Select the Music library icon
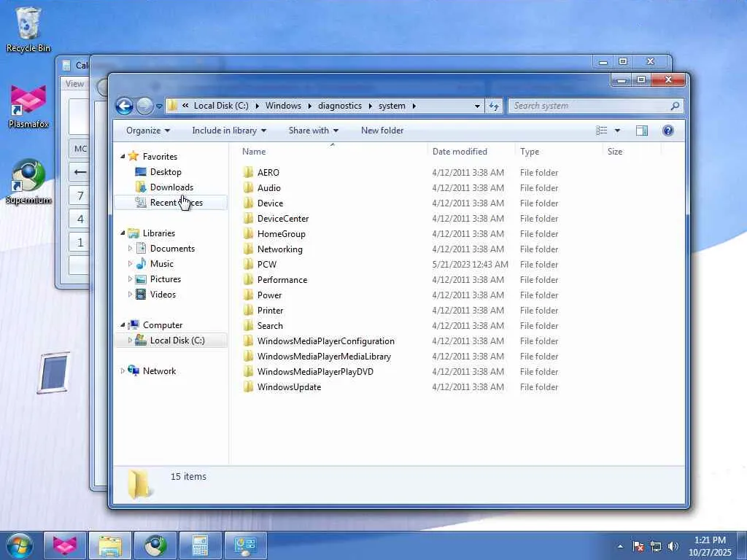 (141, 263)
